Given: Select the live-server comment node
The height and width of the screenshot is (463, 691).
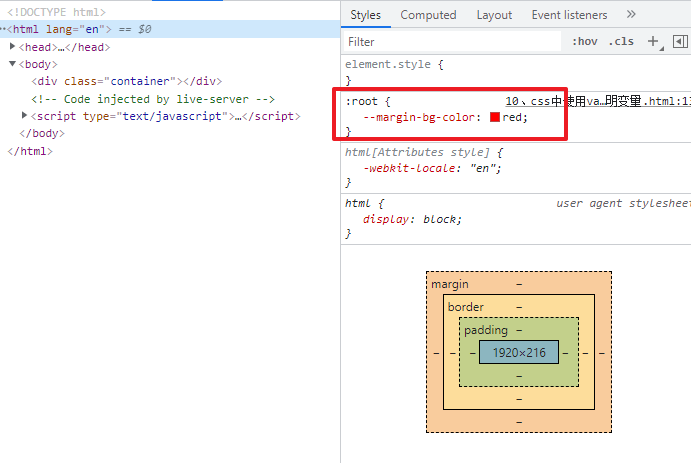Looking at the screenshot, I should coord(153,99).
